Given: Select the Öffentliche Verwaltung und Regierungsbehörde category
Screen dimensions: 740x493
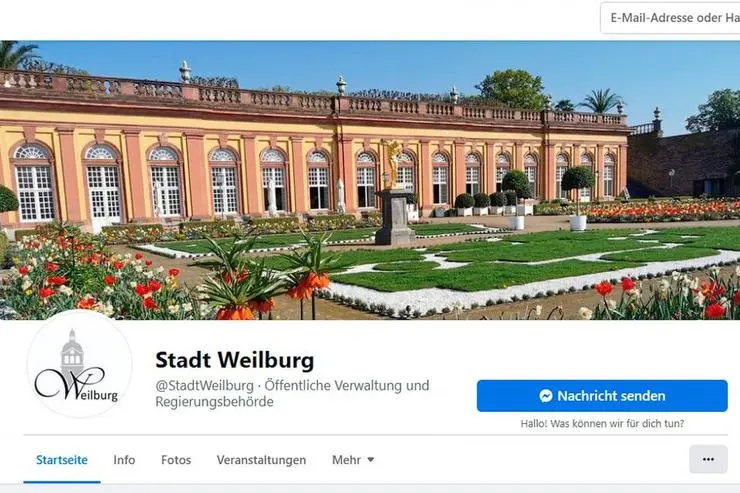Looking at the screenshot, I should point(293,393).
